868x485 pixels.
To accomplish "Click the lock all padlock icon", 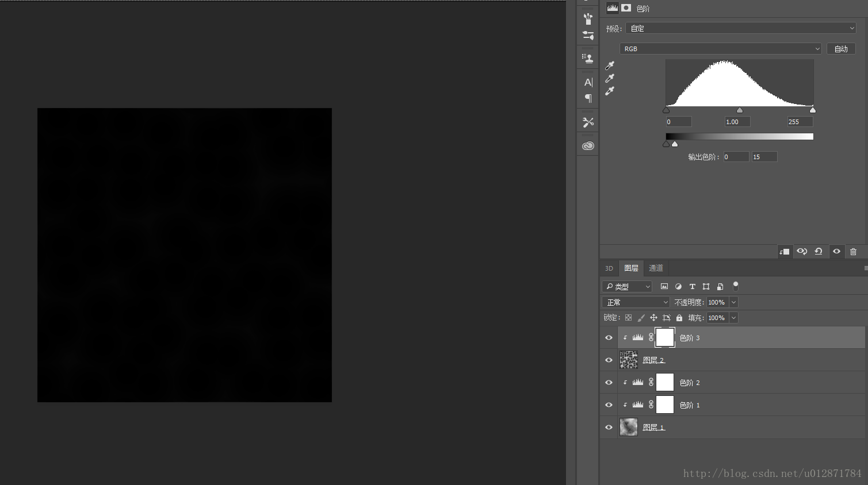I will (679, 318).
